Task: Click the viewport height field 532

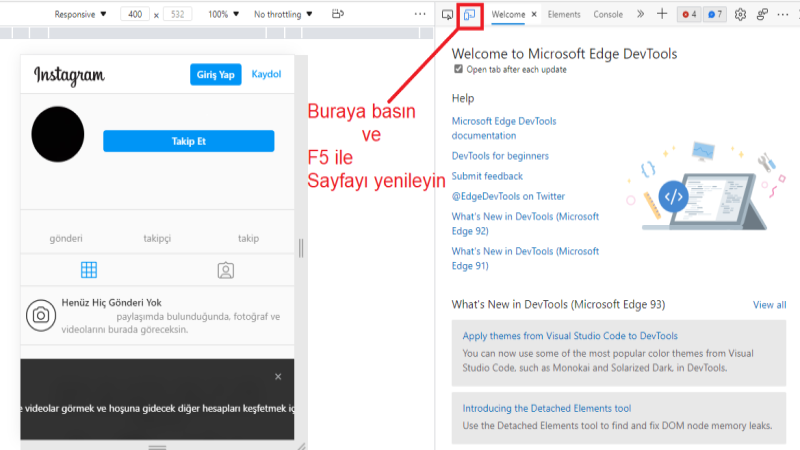Action: [178, 14]
